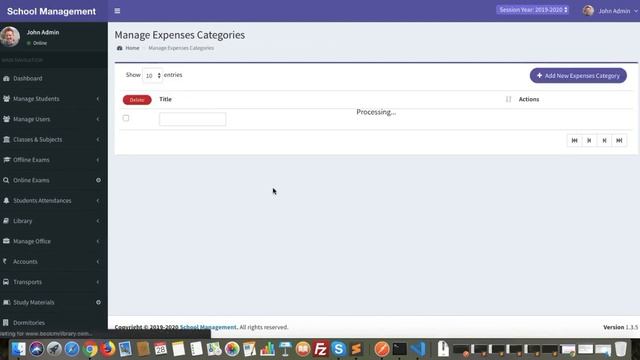Open Sublime Text from the Dock
The width and height of the screenshot is (640, 360).
(x=356, y=349)
